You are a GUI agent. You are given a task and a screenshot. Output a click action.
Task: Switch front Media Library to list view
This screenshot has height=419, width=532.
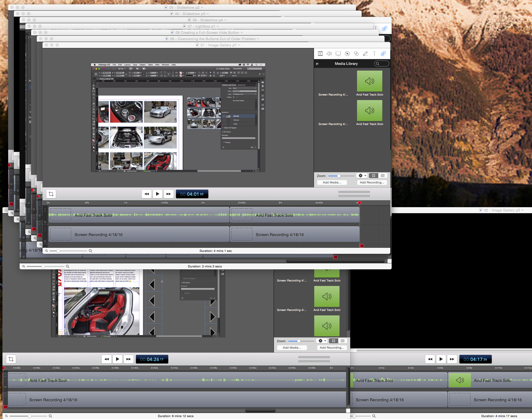(383, 176)
